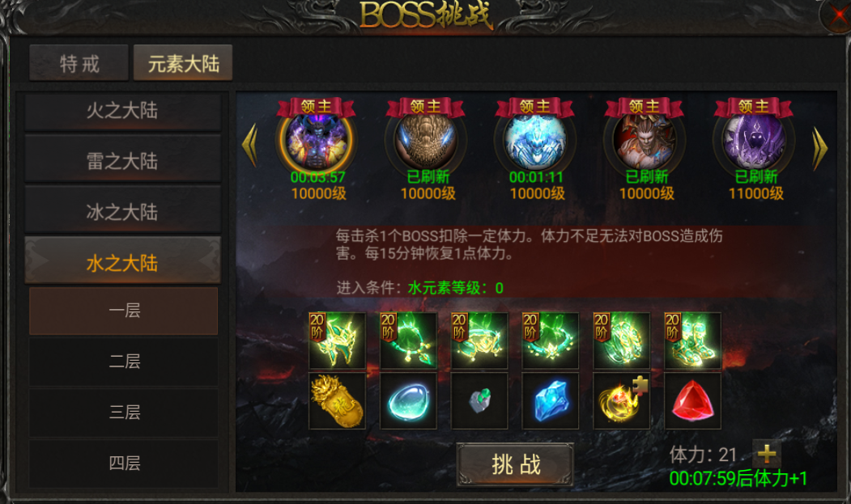Viewport: 851px width, 504px height.
Task: Select the 二层 floor
Action: pos(124,362)
